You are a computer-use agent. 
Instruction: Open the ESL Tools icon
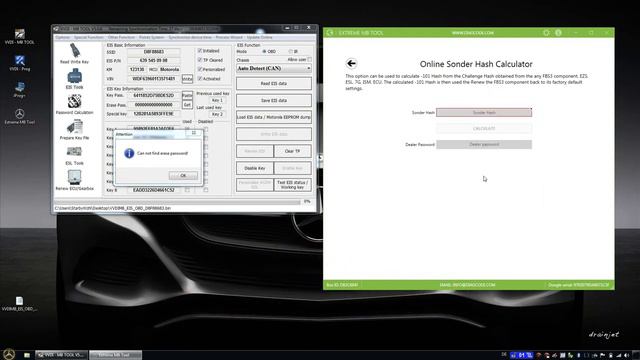[74, 155]
